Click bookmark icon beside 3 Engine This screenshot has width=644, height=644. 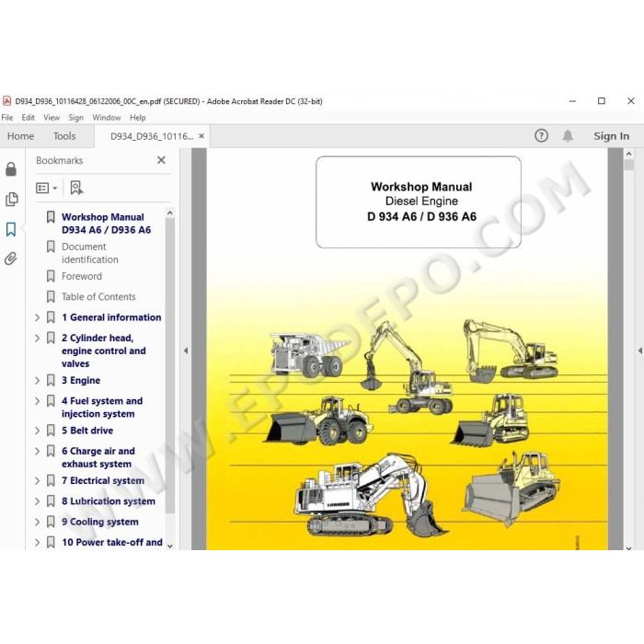pos(51,380)
